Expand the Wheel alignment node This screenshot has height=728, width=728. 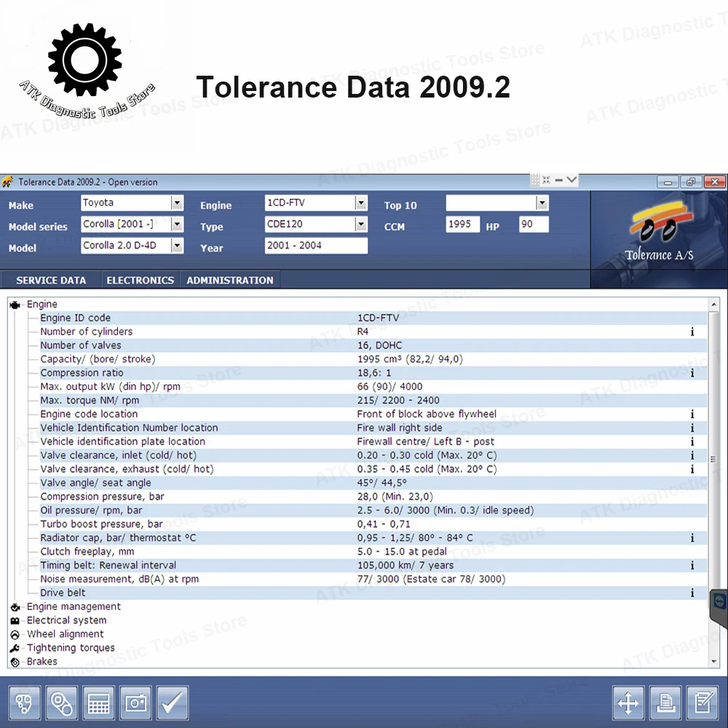[x=15, y=635]
